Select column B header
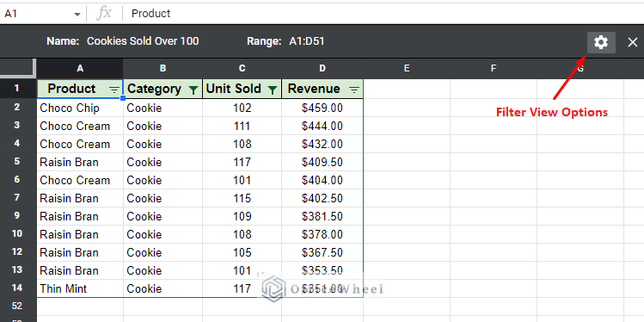This screenshot has width=644, height=322. click(x=163, y=68)
